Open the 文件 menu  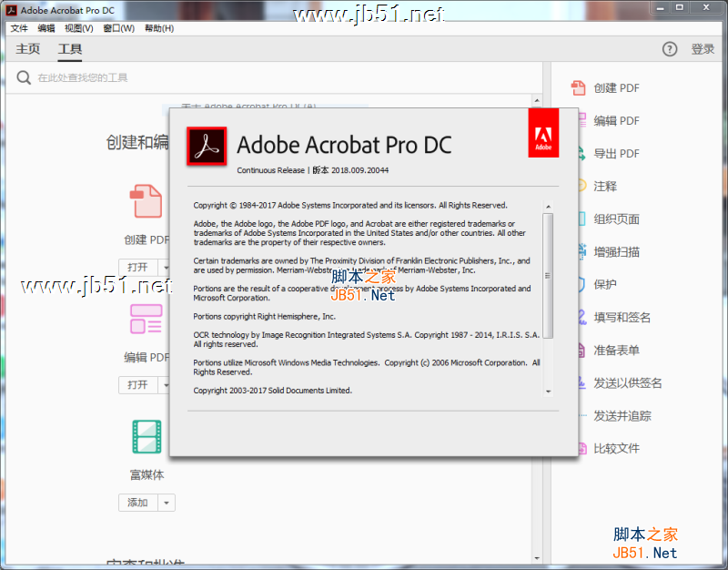click(18, 27)
